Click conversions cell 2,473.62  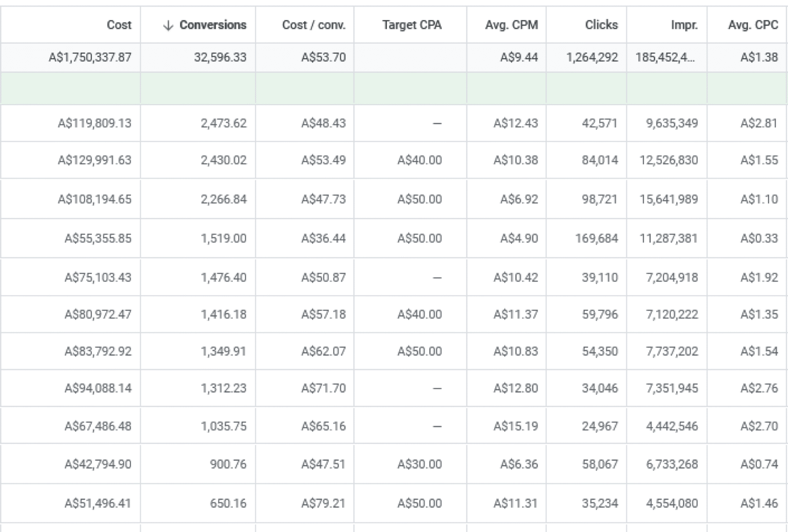[223, 124]
